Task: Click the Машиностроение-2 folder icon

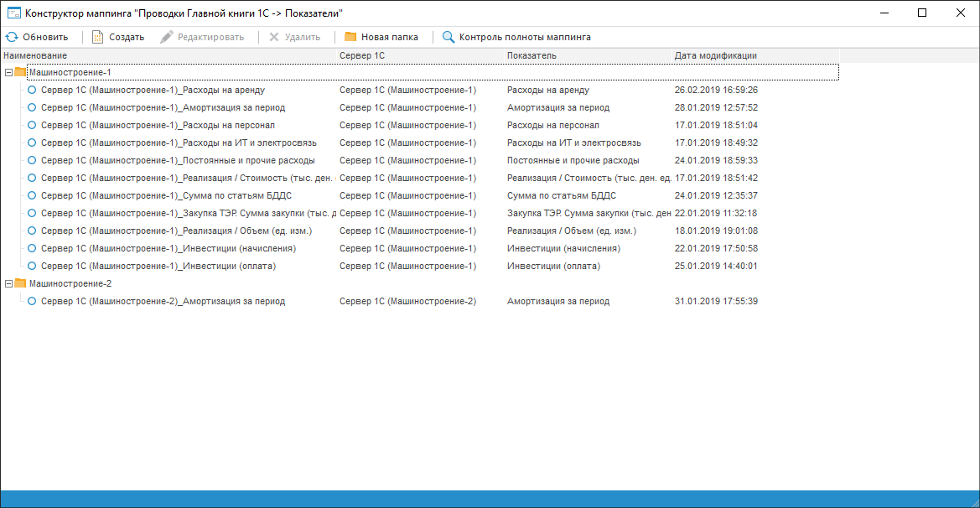Action: pos(20,283)
